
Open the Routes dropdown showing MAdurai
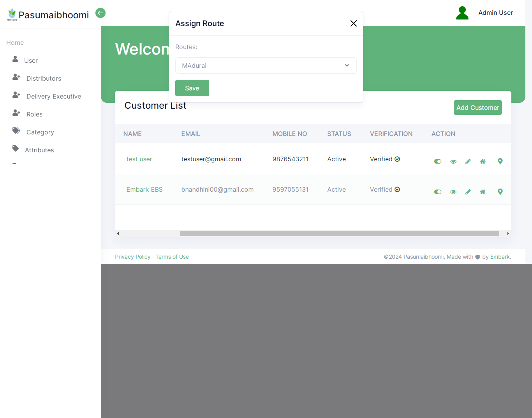(x=266, y=65)
